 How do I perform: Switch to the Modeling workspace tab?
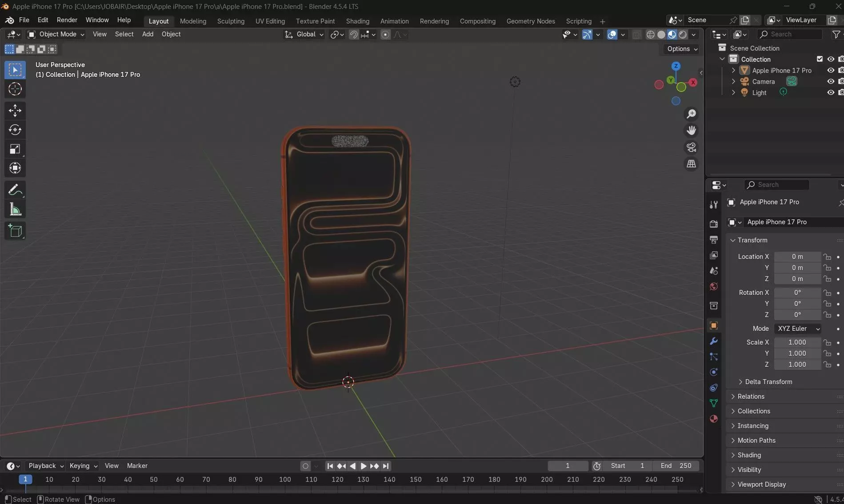pyautogui.click(x=193, y=21)
